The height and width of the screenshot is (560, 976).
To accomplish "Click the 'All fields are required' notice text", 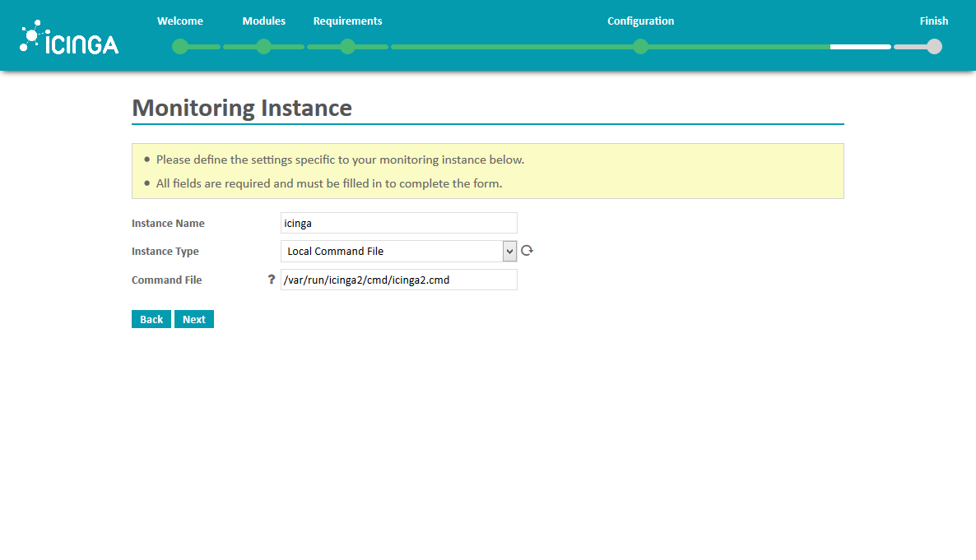I will pos(329,183).
